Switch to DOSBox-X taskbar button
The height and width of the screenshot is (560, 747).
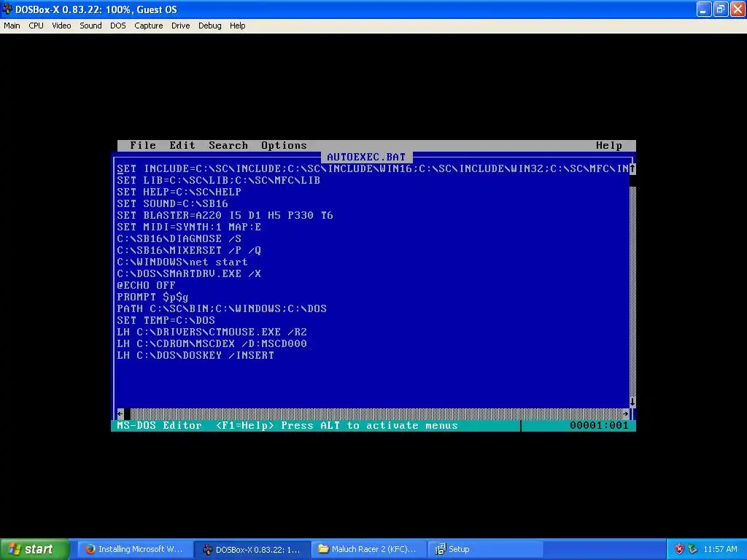(252, 549)
